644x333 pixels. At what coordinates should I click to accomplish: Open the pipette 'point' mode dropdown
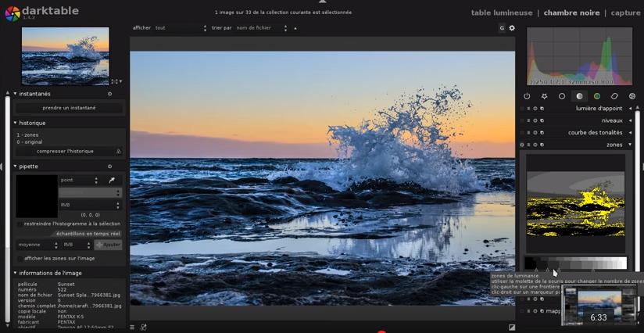[x=79, y=181]
